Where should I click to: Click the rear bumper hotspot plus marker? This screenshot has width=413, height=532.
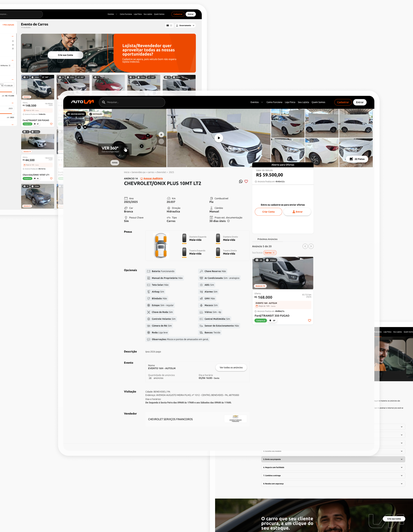point(142,146)
